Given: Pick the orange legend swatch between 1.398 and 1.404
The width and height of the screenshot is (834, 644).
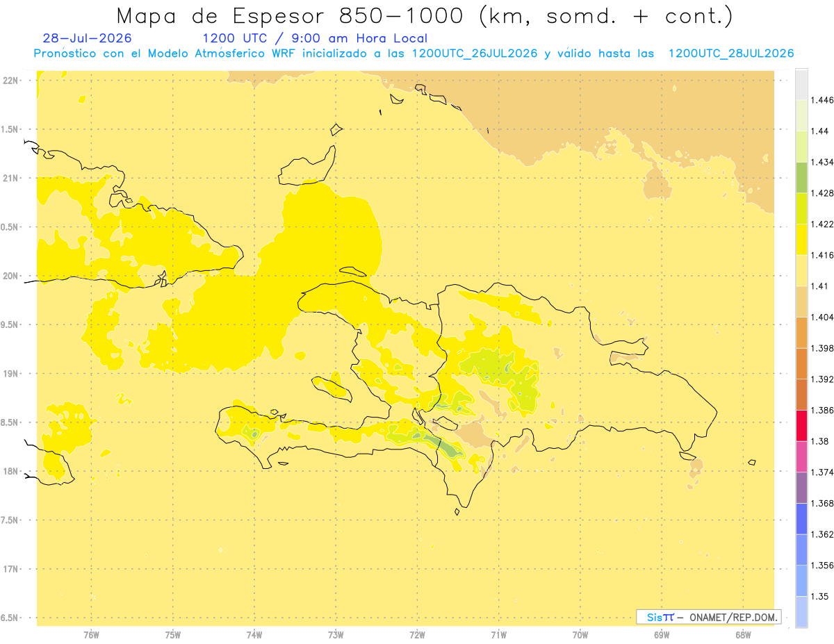Looking at the screenshot, I should pos(801,332).
